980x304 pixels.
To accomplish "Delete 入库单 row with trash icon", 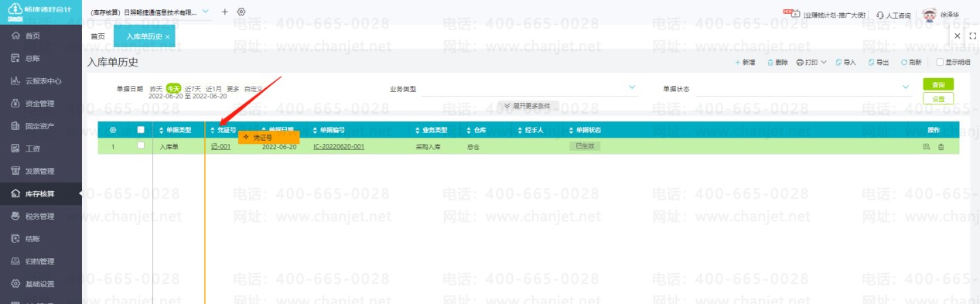I will 941,147.
